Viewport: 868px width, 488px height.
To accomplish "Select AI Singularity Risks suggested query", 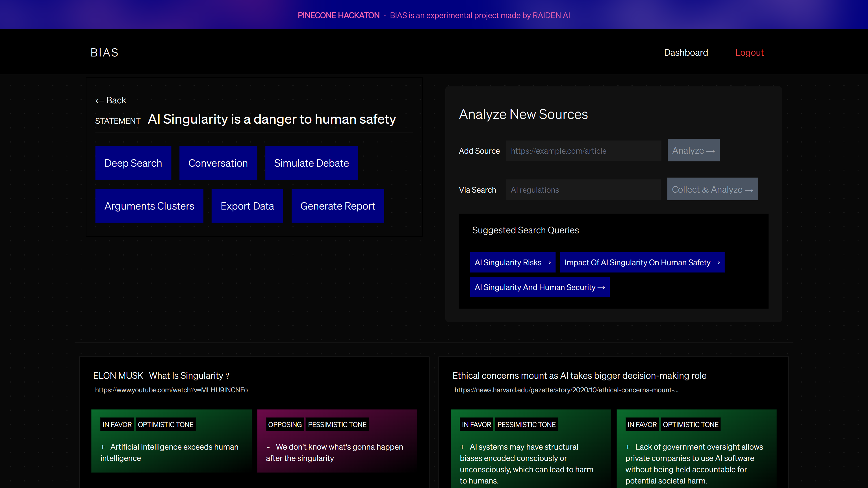I will tap(513, 262).
